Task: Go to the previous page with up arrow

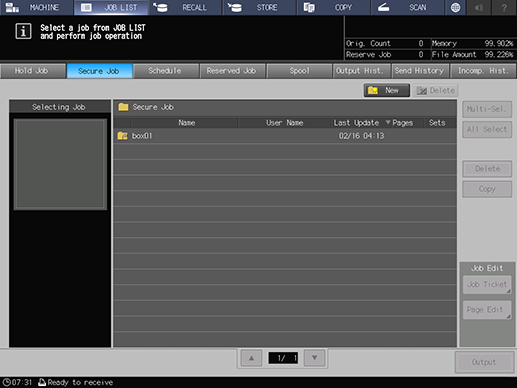Action: click(251, 358)
